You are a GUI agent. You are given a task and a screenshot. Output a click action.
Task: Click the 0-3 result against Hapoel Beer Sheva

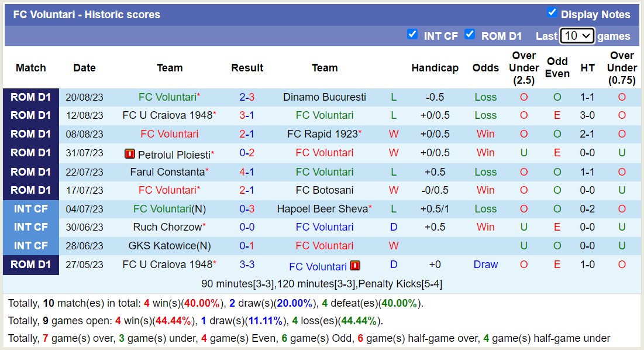click(x=247, y=209)
